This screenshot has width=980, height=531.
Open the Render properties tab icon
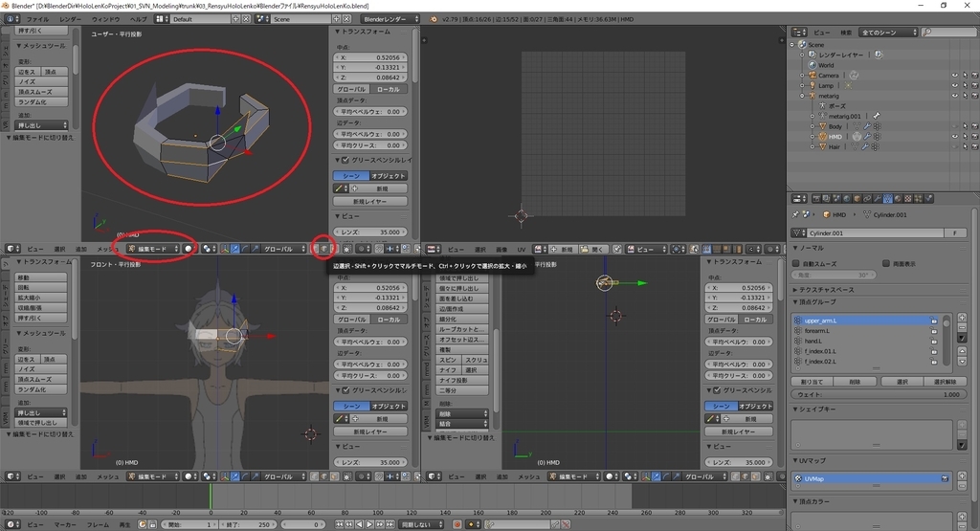[x=816, y=199]
